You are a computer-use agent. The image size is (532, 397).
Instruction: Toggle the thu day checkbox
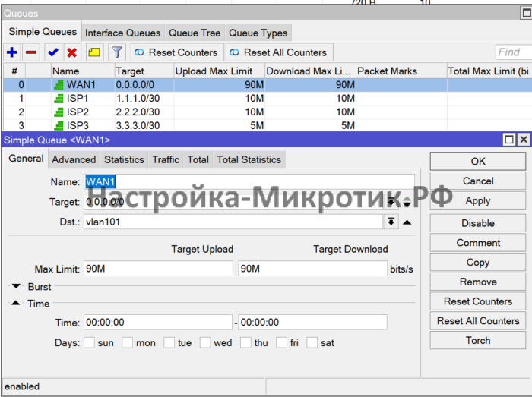click(245, 342)
